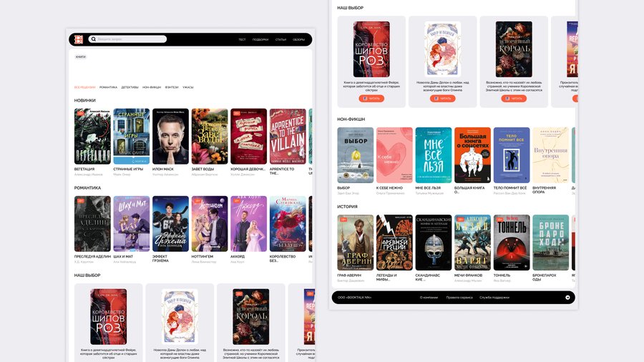This screenshot has width=644, height=362.
Task: Open the Шах и мат book cover
Action: click(132, 224)
